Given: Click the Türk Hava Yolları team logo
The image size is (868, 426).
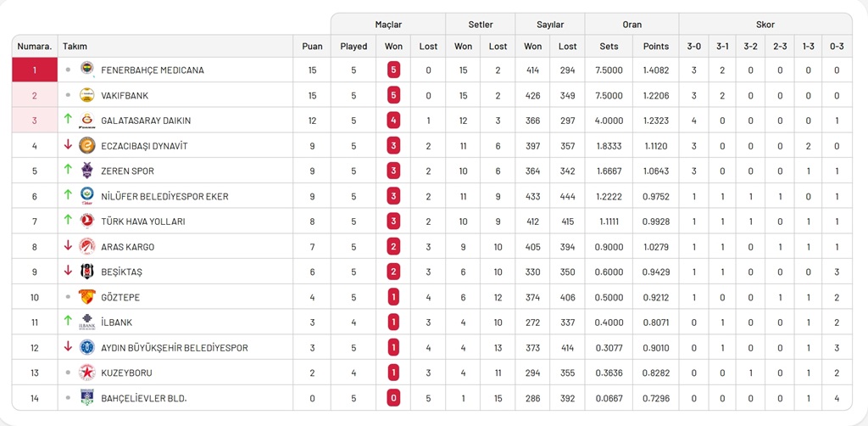Looking at the screenshot, I should (86, 221).
